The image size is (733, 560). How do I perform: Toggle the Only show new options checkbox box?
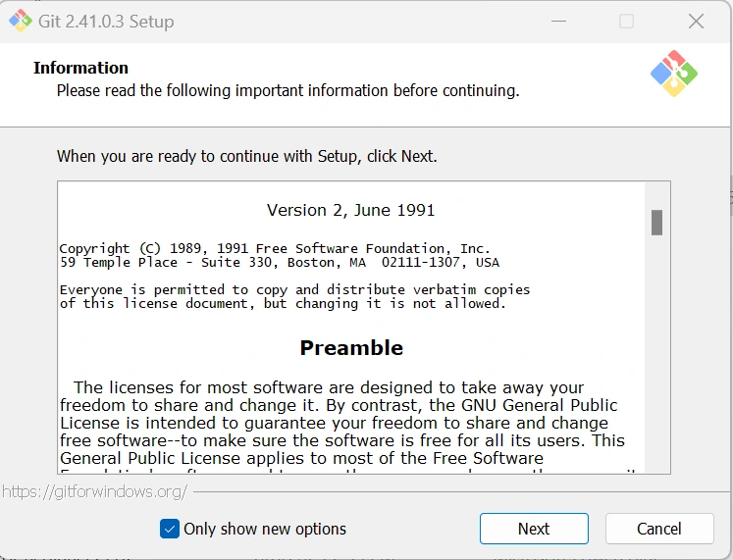(x=170, y=529)
